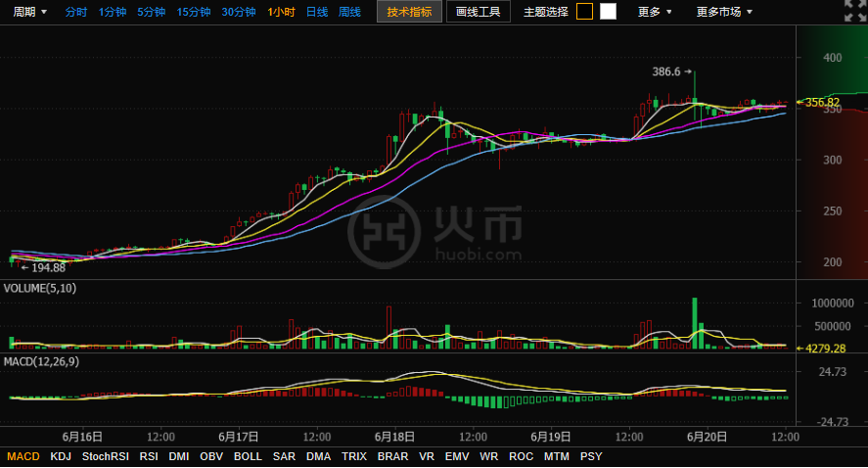Enable the BOLL indicator

[x=248, y=456]
